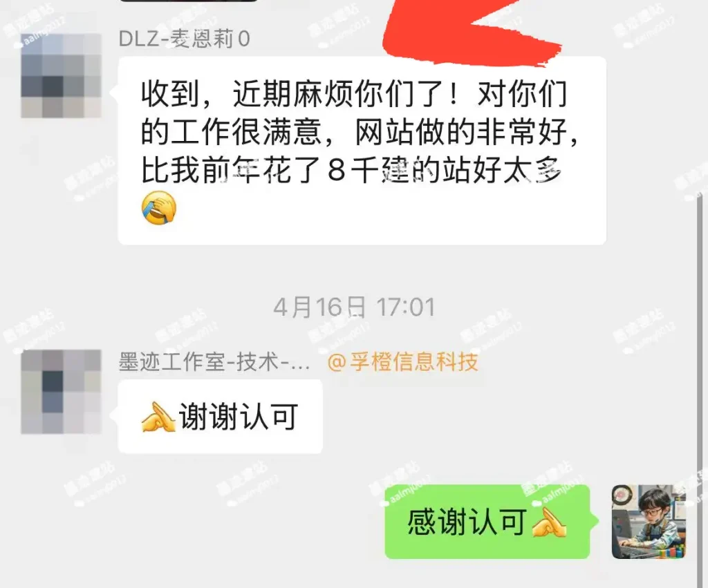
Task: Select the 谢谢认可 message bubble
Action: (221, 417)
